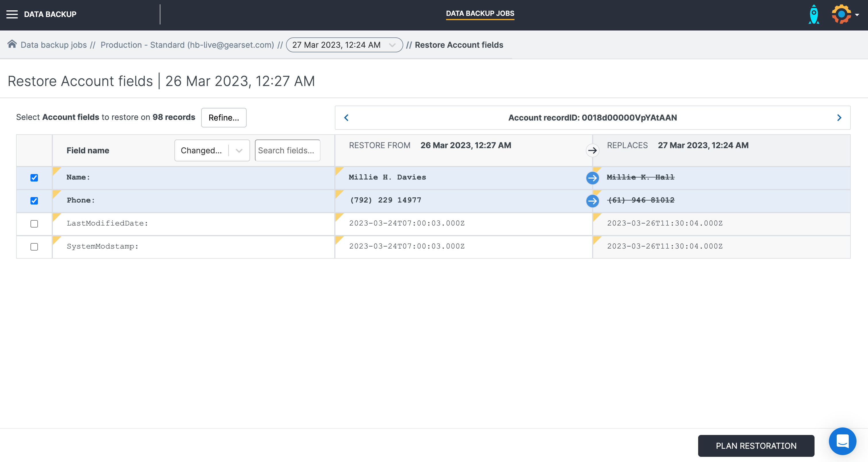Image resolution: width=868 pixels, height=462 pixels.
Task: Click the Search fields input box
Action: (x=287, y=150)
